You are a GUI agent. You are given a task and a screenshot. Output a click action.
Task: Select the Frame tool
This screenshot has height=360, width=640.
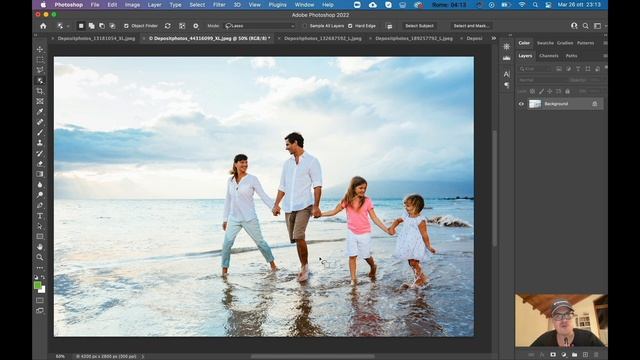40,101
